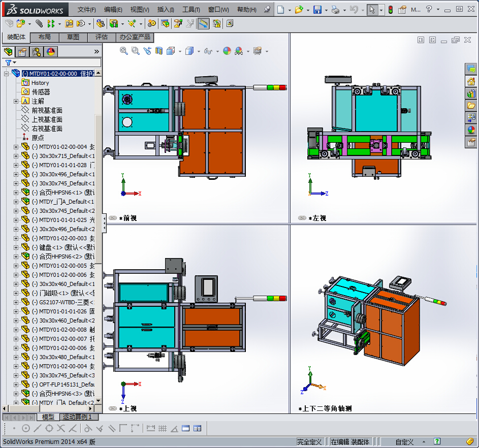Click the Open file folder icon
The height and width of the screenshot is (448, 479).
click(x=299, y=10)
